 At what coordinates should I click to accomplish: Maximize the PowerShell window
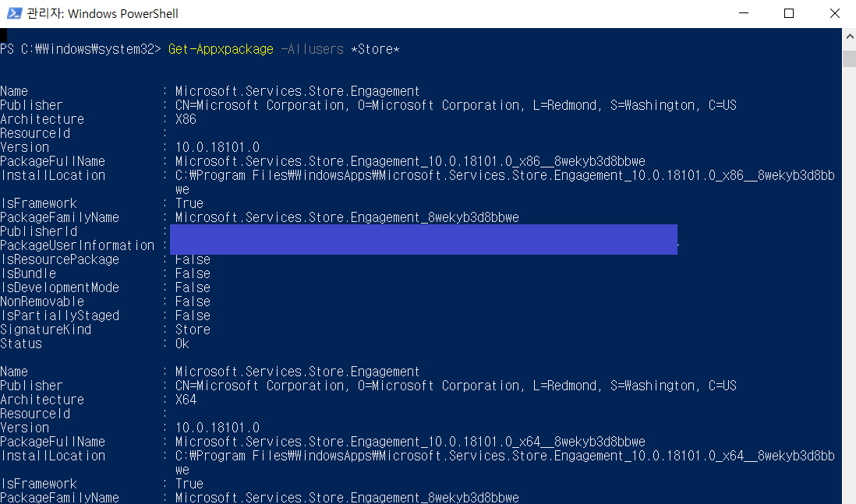[x=789, y=13]
